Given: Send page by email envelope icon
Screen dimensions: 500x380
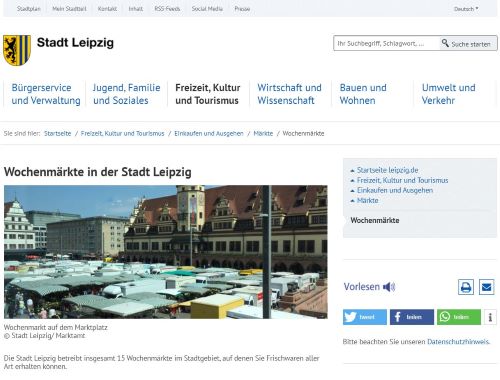Looking at the screenshot, I should pyautogui.click(x=486, y=287).
